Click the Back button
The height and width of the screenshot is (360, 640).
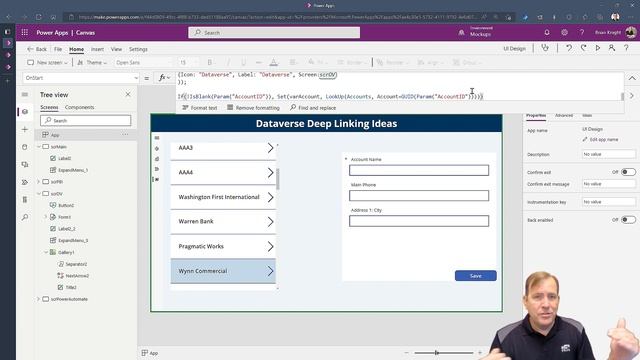click(x=37, y=49)
